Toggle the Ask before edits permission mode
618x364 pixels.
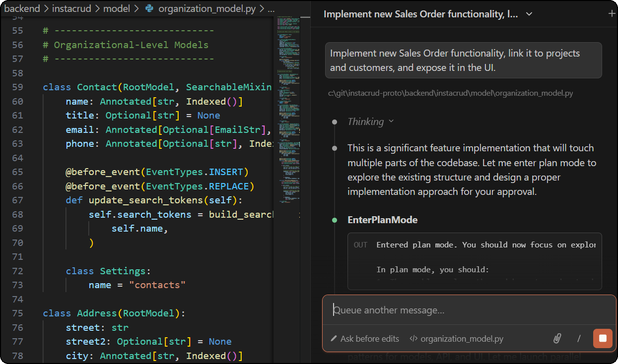coord(369,339)
